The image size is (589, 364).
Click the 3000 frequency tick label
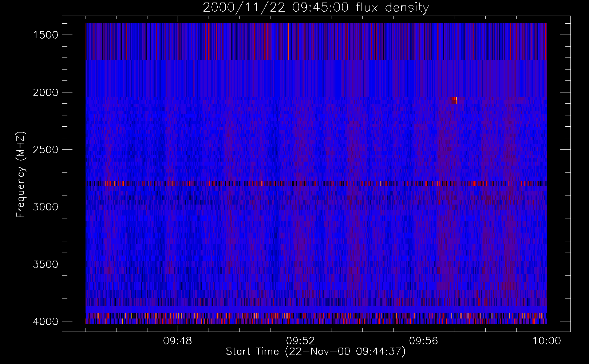[46, 207]
